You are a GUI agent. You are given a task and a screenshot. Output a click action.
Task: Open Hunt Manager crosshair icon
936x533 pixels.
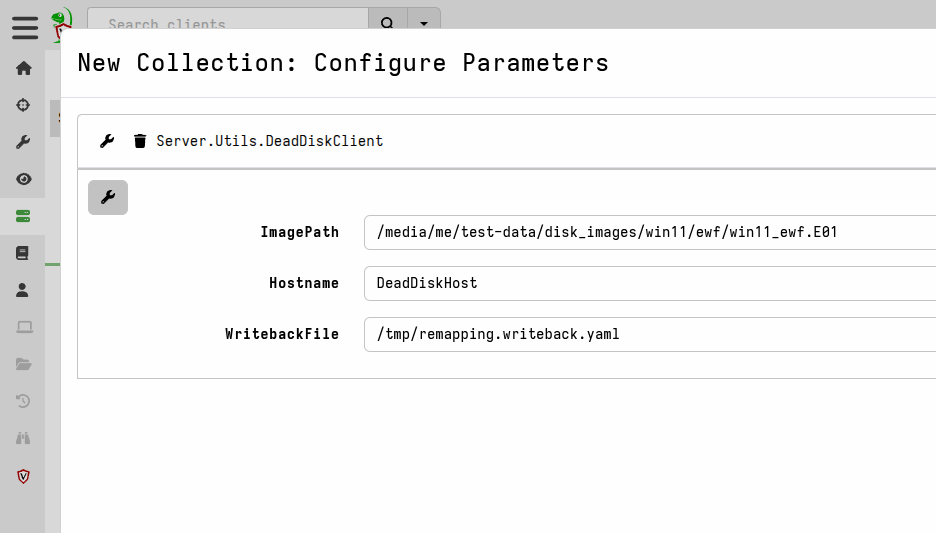coord(23,105)
